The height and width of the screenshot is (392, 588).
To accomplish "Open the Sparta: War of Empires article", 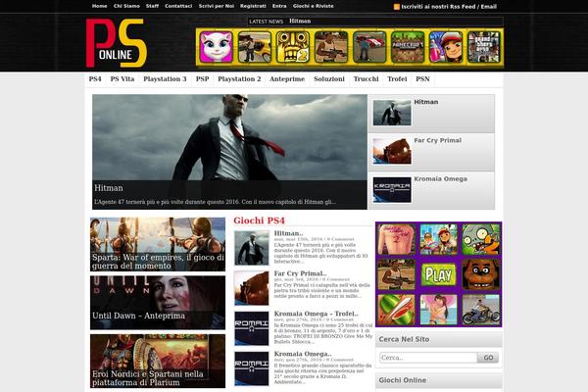I will coord(158,244).
